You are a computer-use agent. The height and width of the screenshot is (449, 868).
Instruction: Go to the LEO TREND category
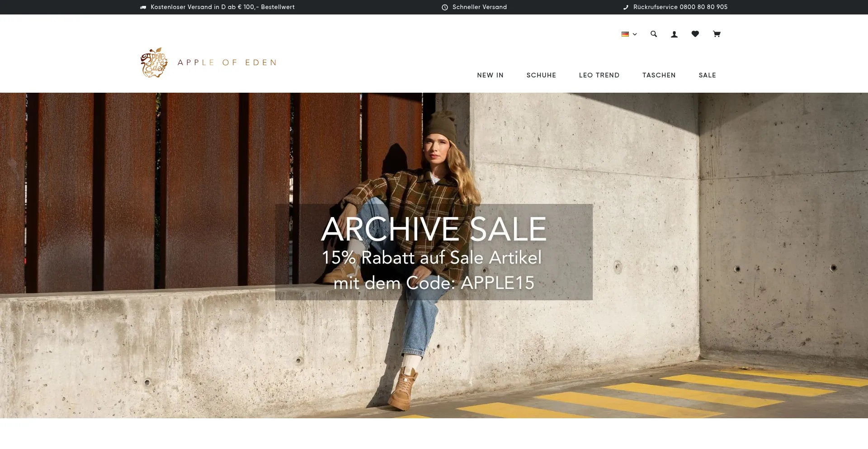coord(599,75)
